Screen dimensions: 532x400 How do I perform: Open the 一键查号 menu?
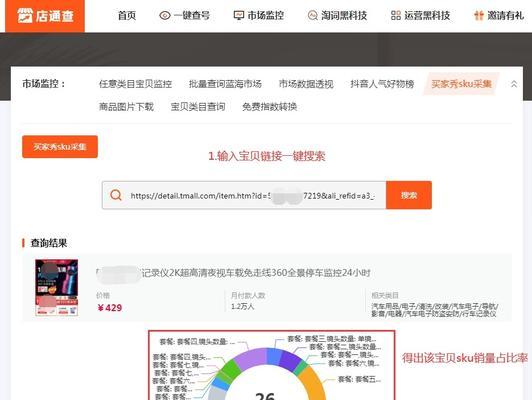tap(192, 16)
